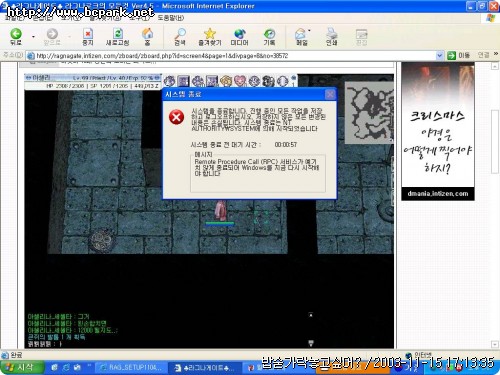Click the page icon in address bar

(x=31, y=56)
